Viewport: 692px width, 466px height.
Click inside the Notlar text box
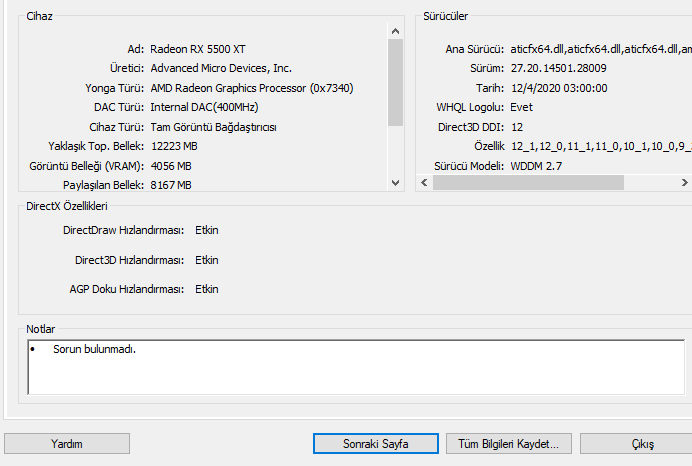click(356, 367)
